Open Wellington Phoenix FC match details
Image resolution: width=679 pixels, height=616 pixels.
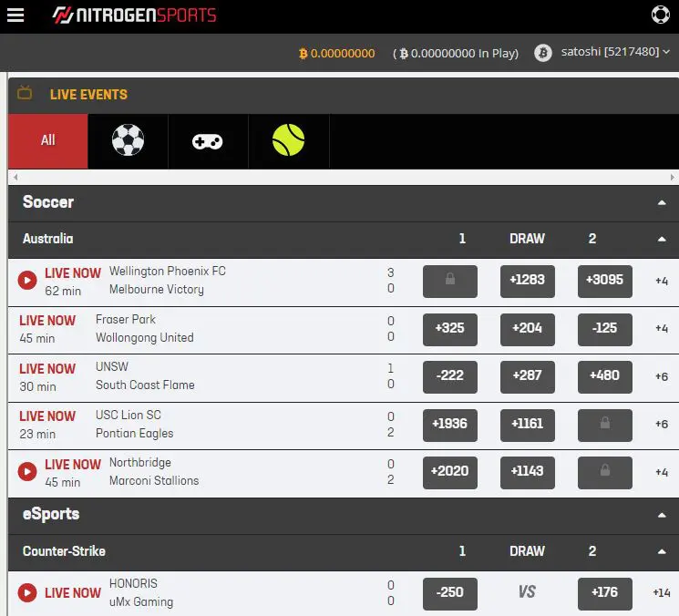pyautogui.click(x=167, y=280)
